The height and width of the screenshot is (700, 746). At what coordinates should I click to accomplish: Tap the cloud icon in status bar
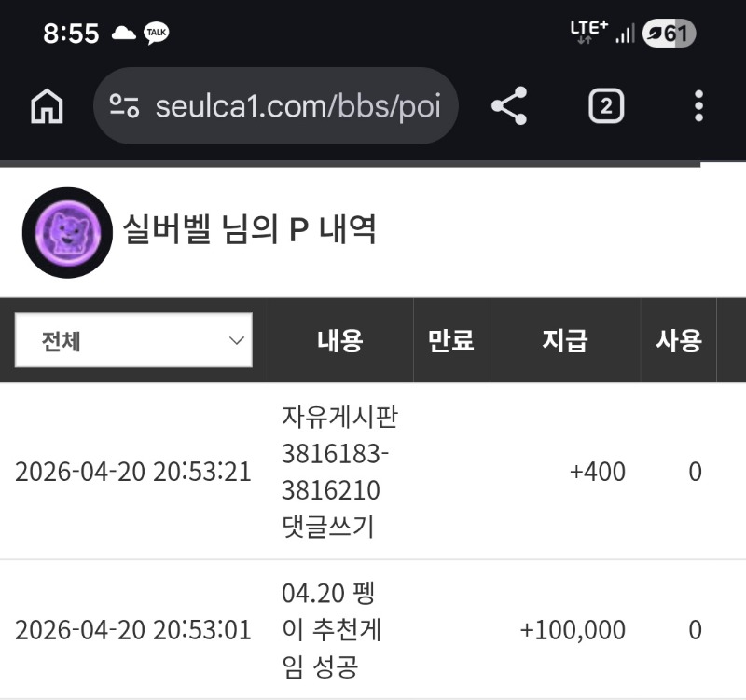pos(123,34)
